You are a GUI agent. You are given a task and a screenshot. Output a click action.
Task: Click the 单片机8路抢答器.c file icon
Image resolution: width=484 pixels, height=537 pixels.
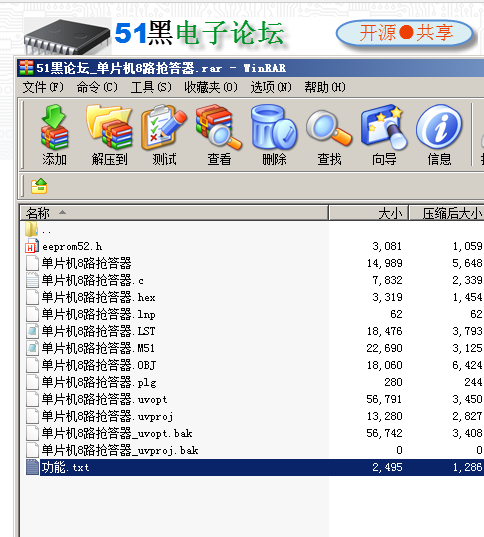32,280
